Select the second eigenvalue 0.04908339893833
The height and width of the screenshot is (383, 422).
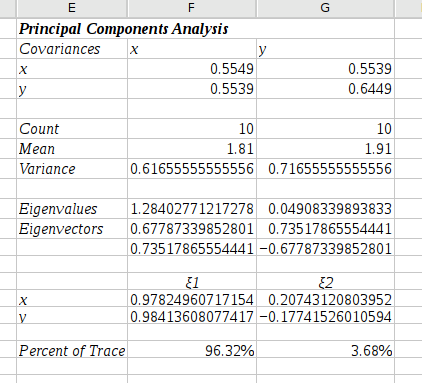coord(326,209)
